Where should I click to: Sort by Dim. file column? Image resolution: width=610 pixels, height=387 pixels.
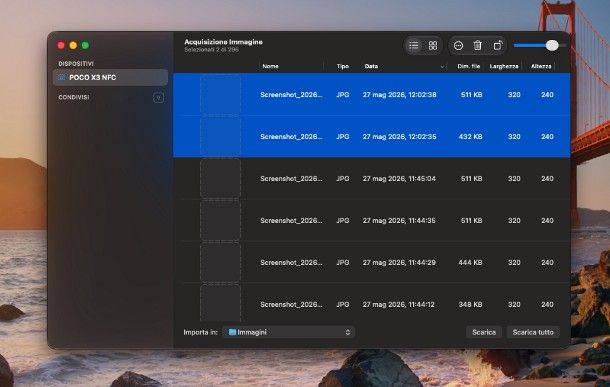(x=468, y=66)
